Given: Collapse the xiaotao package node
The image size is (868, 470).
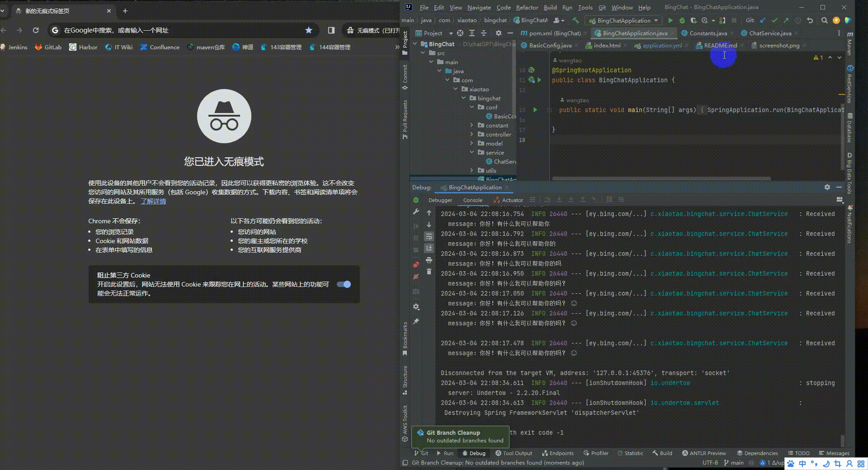Looking at the screenshot, I should click(x=456, y=89).
